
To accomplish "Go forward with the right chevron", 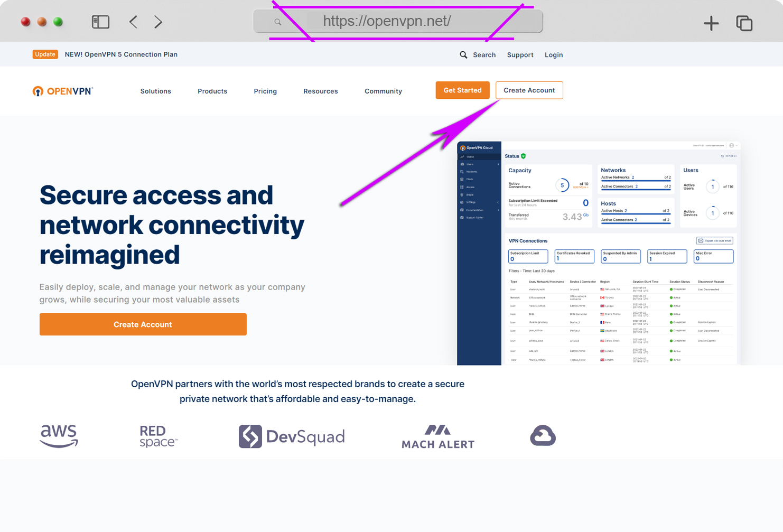I will pyautogui.click(x=158, y=22).
